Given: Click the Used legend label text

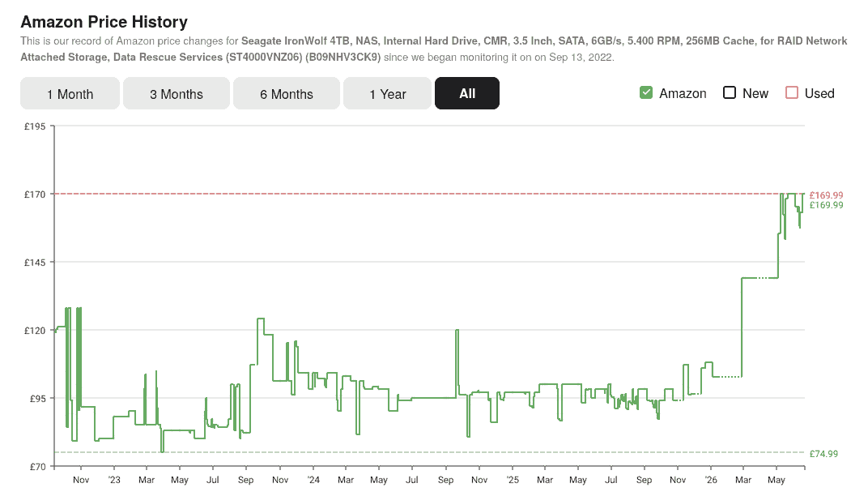Looking at the screenshot, I should (x=819, y=94).
